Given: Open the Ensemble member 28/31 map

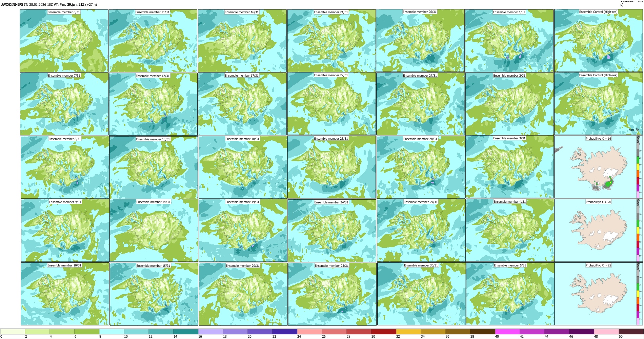Looking at the screenshot, I should [421, 167].
